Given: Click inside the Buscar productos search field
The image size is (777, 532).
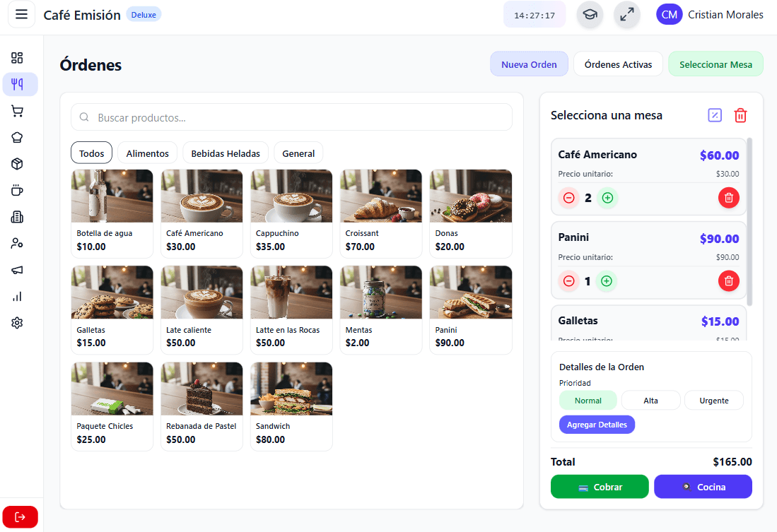Looking at the screenshot, I should [x=291, y=117].
